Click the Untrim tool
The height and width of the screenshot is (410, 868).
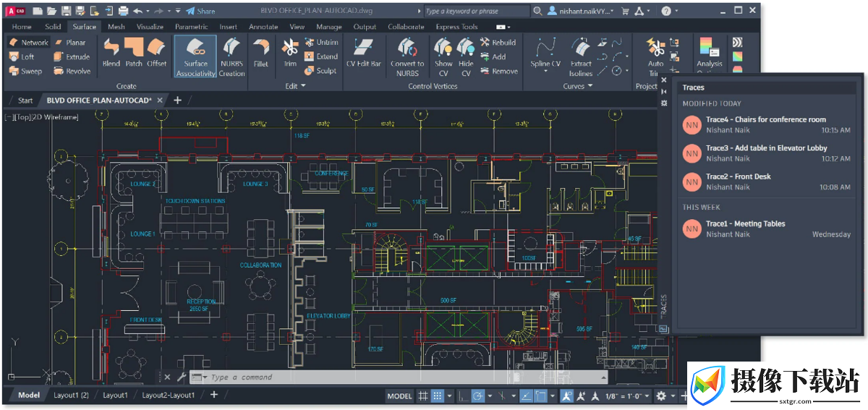320,43
